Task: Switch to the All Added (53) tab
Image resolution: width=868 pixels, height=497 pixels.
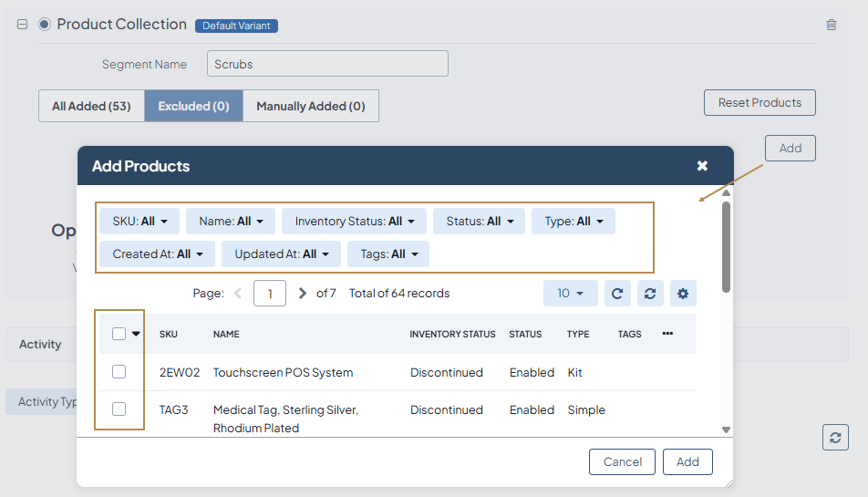Action: click(91, 106)
